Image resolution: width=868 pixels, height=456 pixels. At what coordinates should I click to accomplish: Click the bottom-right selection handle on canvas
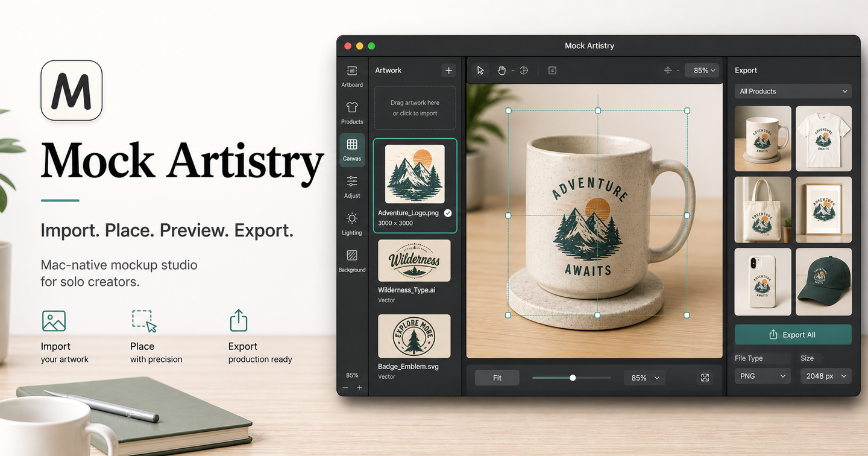coord(687,315)
